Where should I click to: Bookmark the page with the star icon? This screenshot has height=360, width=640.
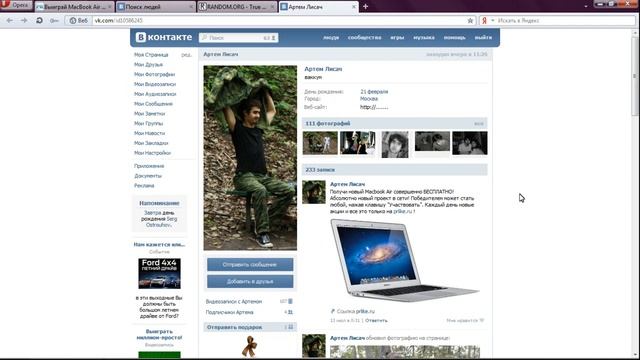470,20
